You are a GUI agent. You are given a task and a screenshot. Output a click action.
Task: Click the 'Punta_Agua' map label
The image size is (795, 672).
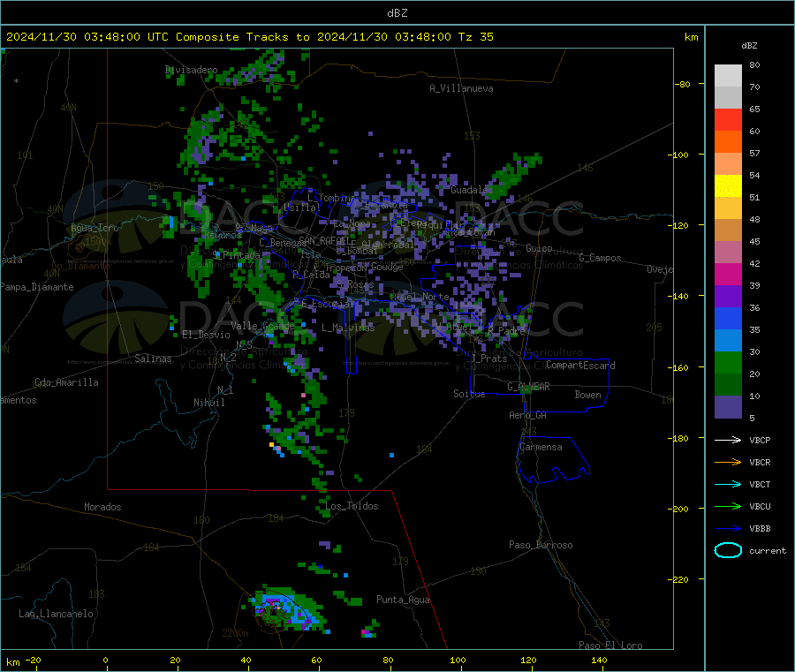tap(403, 600)
